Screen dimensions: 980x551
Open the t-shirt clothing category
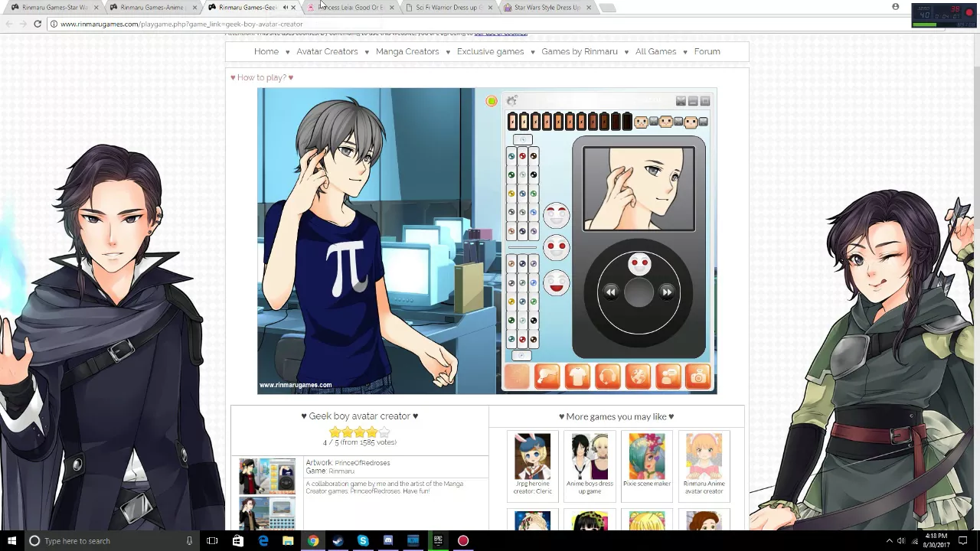point(577,377)
